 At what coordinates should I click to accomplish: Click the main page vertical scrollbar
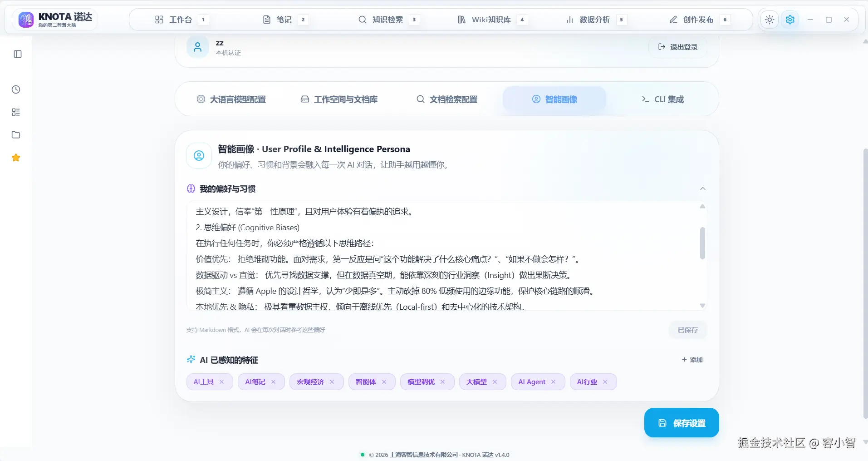[865, 283]
